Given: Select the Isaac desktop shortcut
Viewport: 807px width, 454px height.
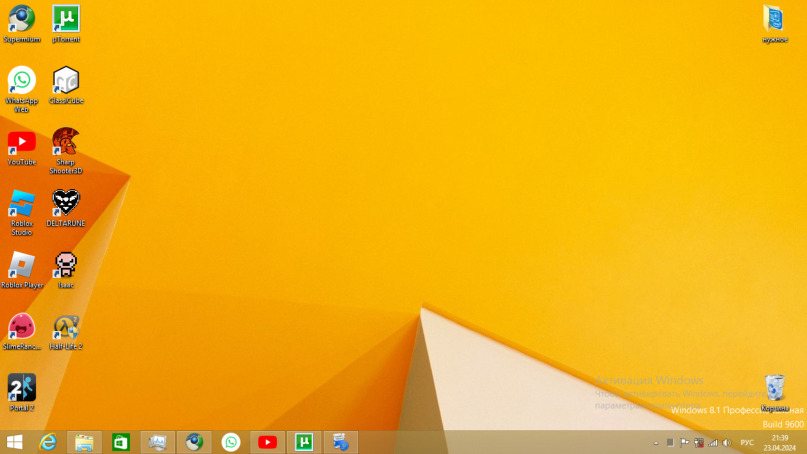Looking at the screenshot, I should 66,270.
